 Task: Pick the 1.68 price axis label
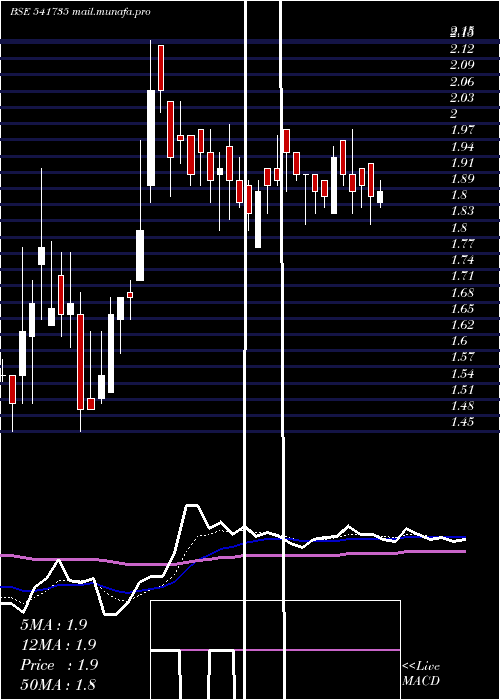[x=462, y=292]
